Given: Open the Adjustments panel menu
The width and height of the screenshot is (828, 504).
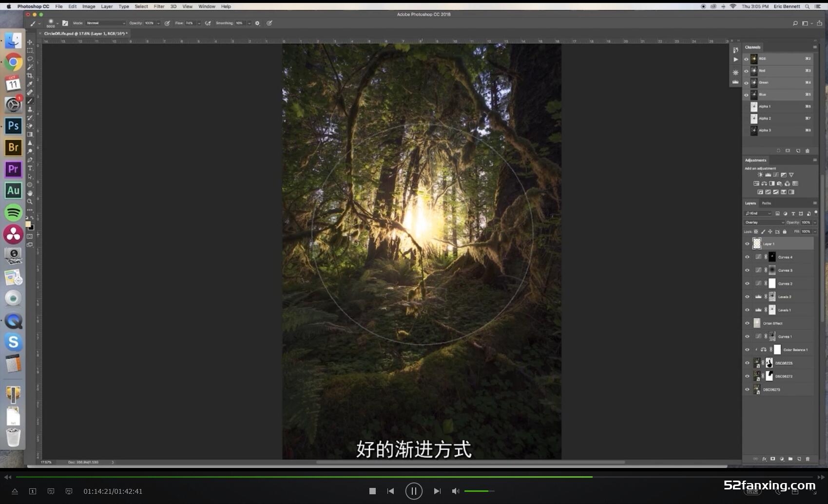Looking at the screenshot, I should 814,160.
